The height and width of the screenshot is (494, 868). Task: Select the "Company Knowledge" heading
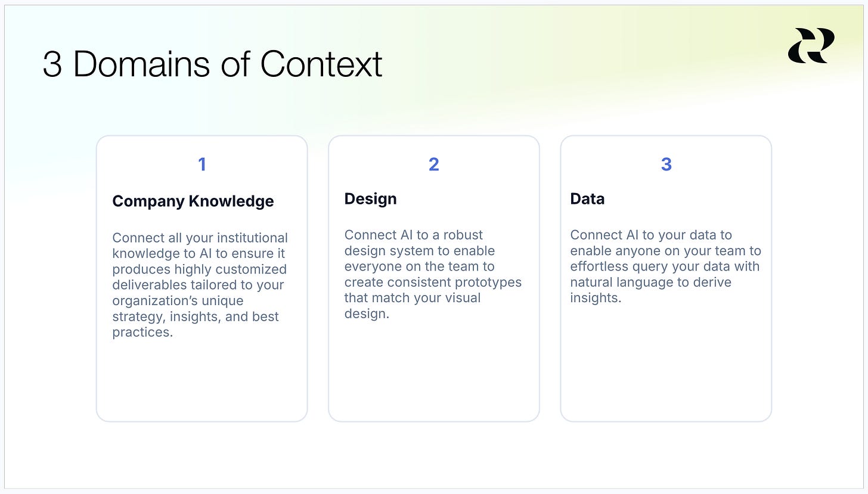[193, 201]
